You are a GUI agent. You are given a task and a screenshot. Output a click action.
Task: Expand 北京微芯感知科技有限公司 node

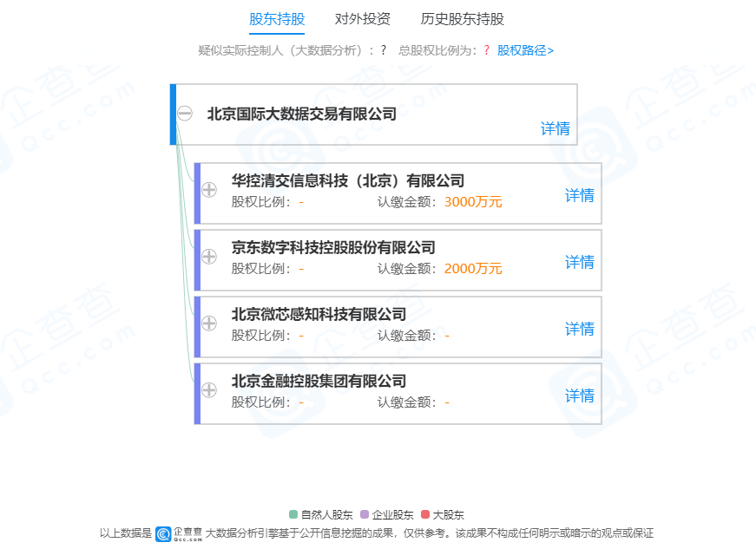(208, 323)
